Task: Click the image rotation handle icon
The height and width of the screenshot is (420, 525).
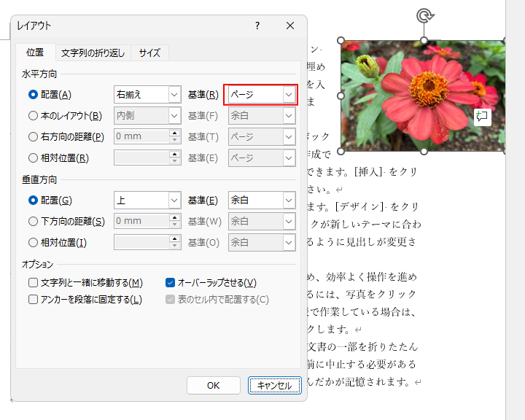Action: 425,16
